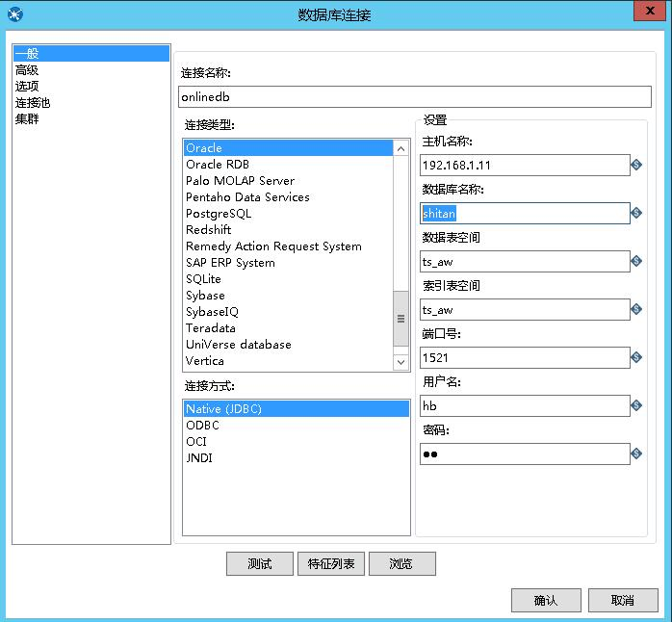
Task: Click variable icon beside port number field
Action: (x=636, y=357)
